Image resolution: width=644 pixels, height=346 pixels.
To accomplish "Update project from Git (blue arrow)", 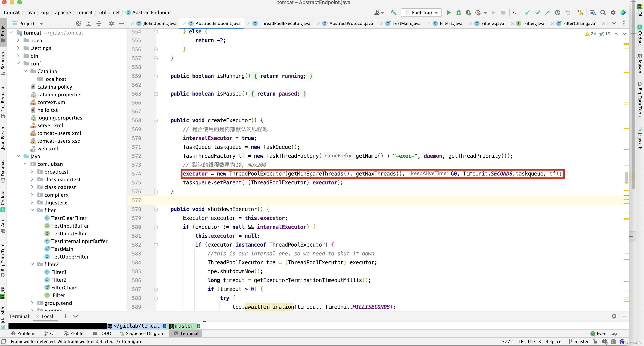I will tap(527, 13).
